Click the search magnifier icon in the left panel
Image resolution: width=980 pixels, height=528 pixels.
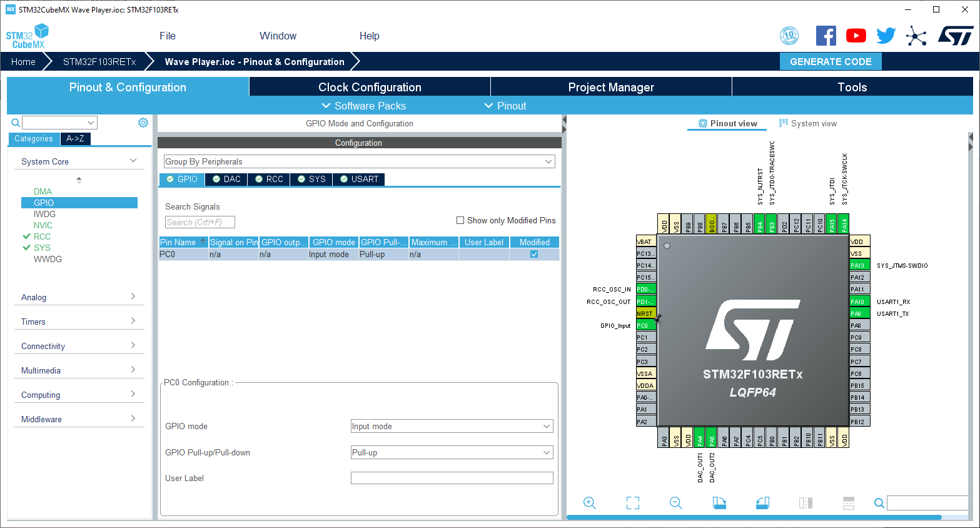point(16,123)
